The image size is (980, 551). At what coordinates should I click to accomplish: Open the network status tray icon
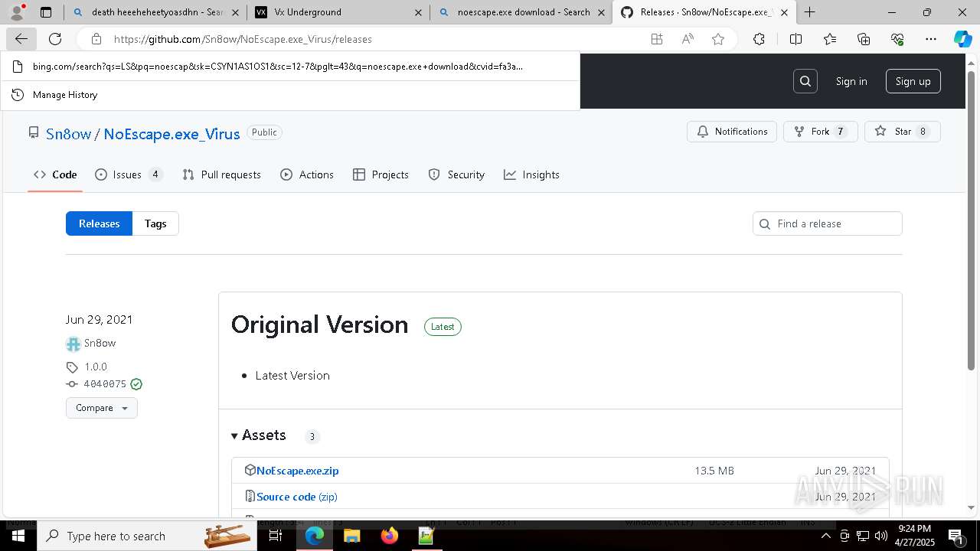[x=863, y=536]
